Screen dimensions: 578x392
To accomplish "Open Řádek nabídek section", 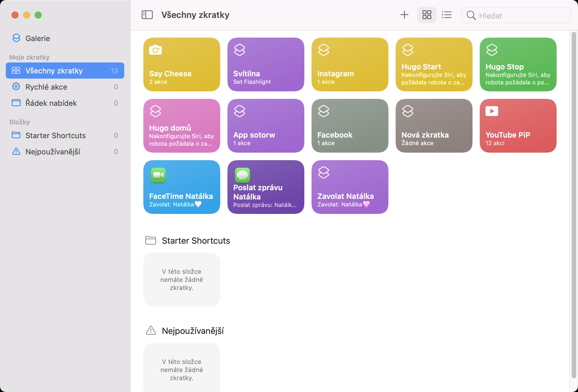I will [x=51, y=103].
